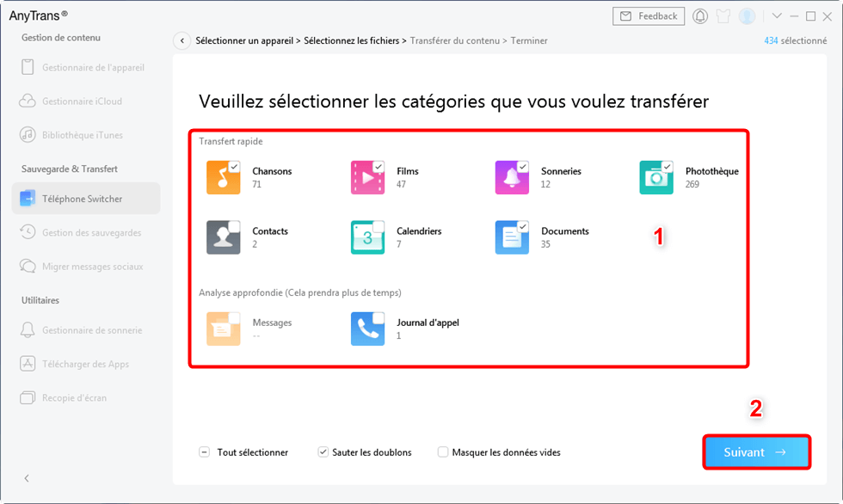This screenshot has width=843, height=504.
Task: Open Gestion des sauvegardes from sidebar
Action: [85, 232]
